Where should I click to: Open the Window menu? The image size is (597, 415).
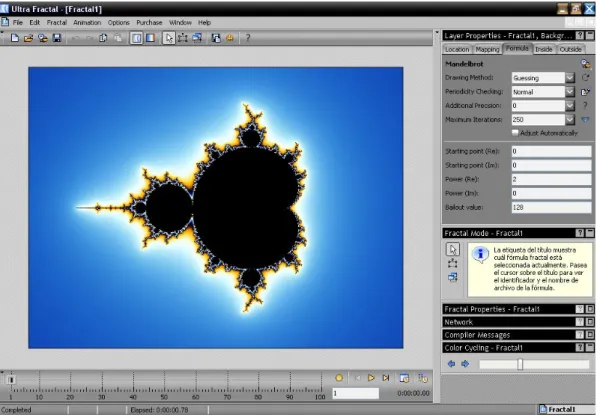(x=180, y=22)
